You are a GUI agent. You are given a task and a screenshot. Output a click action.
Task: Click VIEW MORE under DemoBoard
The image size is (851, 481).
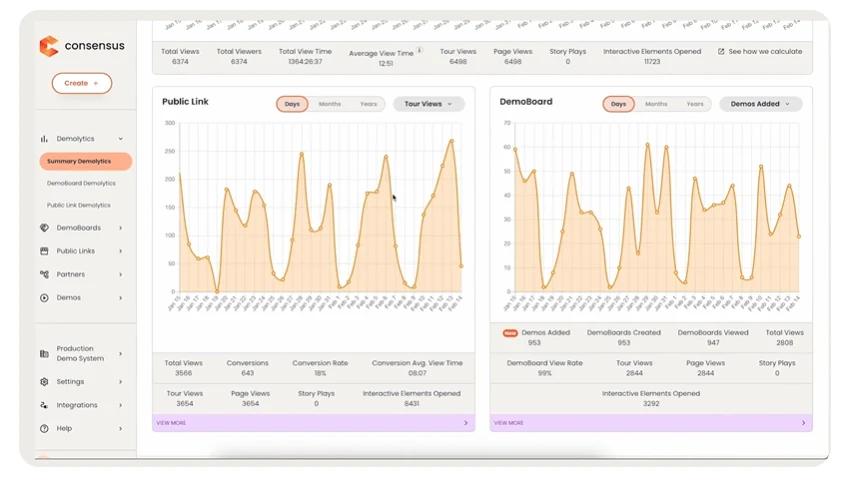point(509,423)
